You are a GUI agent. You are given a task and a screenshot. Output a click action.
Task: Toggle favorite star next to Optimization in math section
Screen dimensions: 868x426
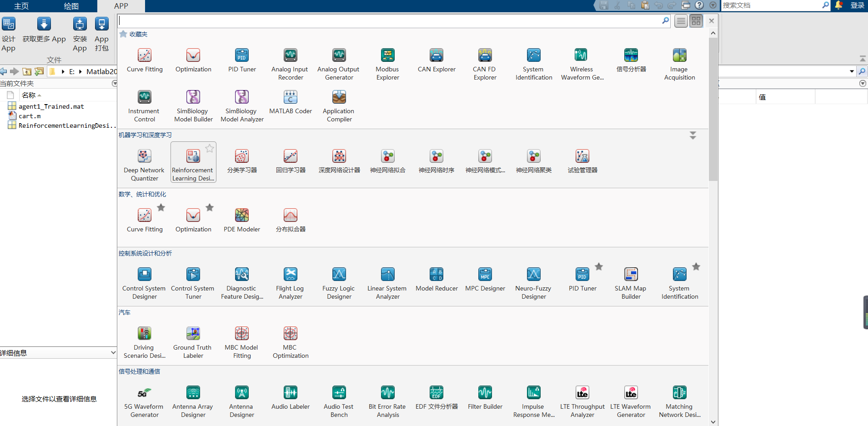click(210, 207)
